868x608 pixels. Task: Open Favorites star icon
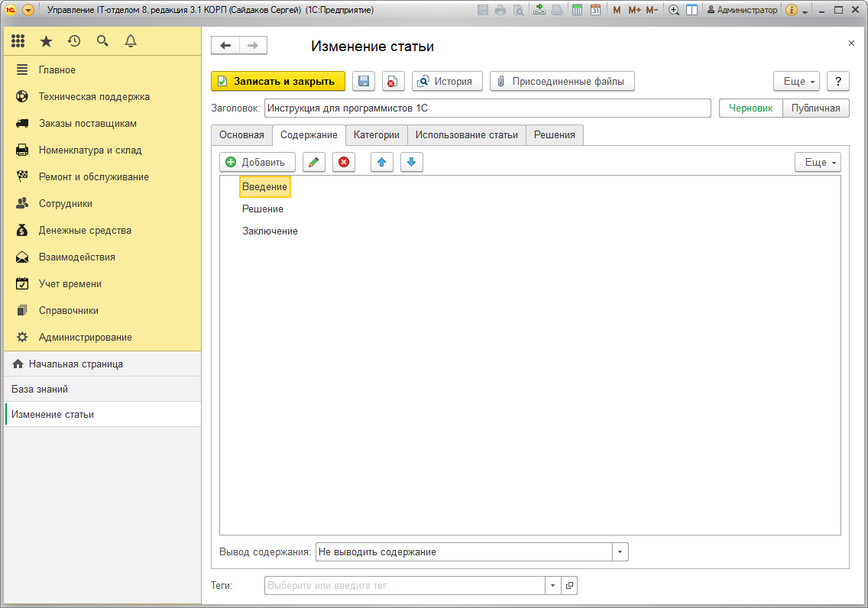(x=46, y=41)
